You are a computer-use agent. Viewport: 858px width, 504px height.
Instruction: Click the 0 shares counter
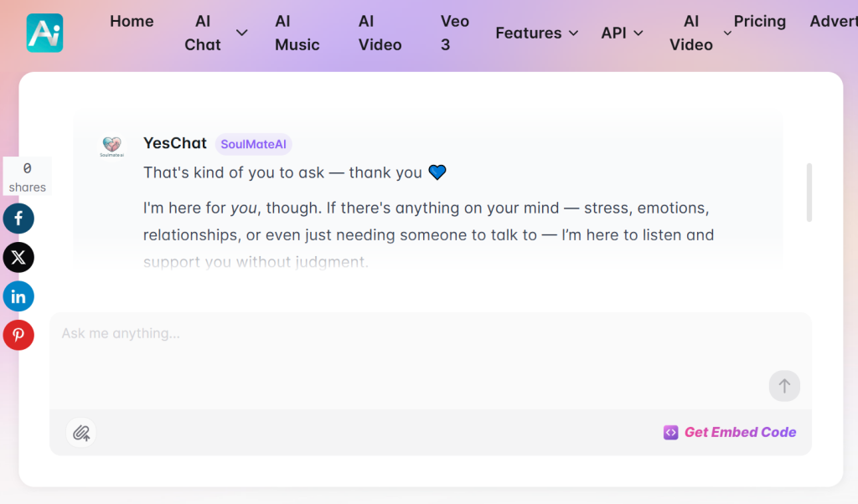click(x=28, y=177)
